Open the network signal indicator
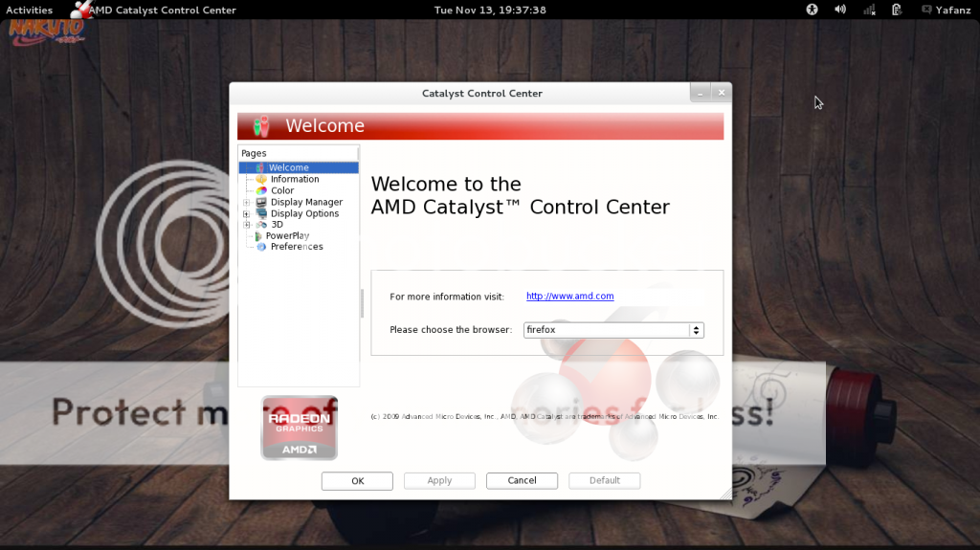This screenshot has height=550, width=980. tap(869, 10)
